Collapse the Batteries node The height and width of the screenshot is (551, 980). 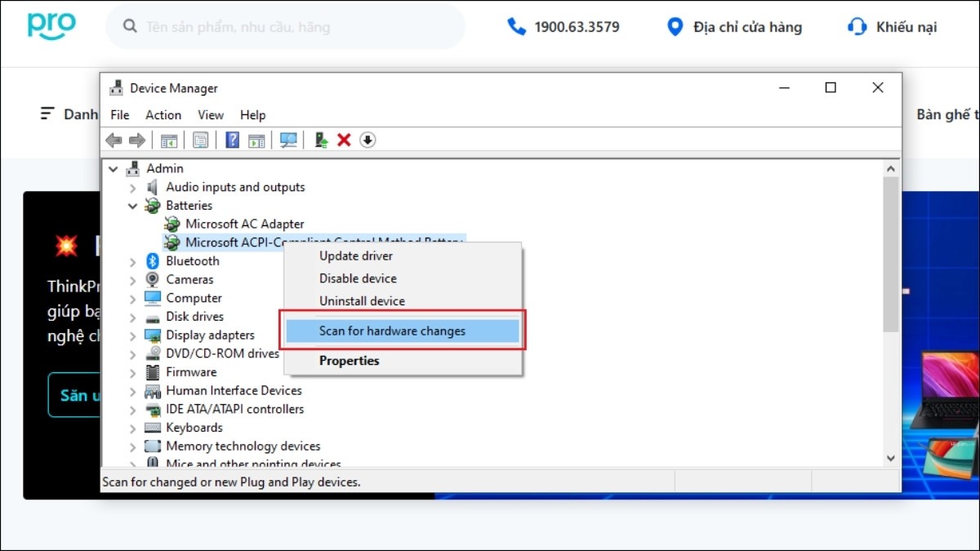coord(132,206)
